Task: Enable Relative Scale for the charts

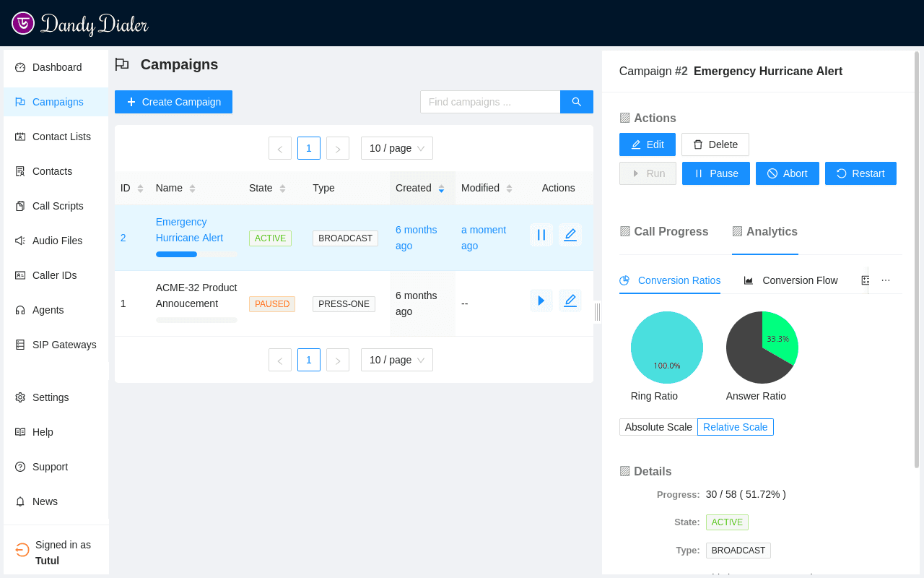Action: coord(735,427)
